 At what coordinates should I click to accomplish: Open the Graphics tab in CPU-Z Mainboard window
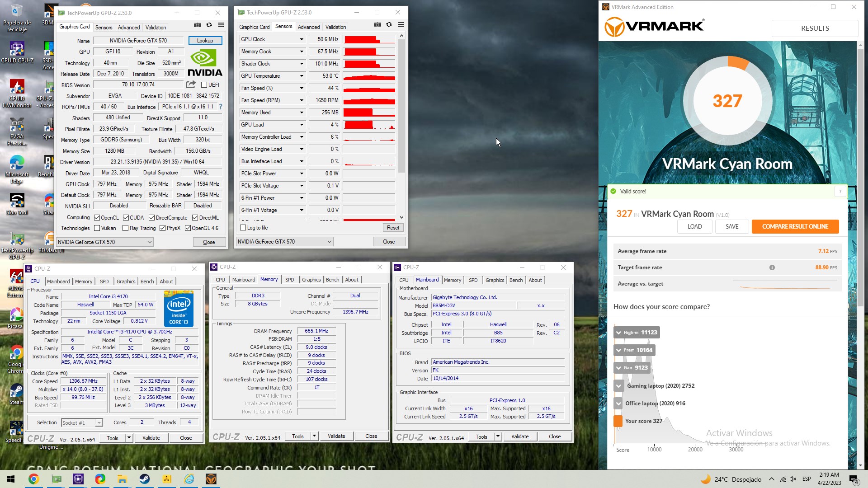coord(495,280)
